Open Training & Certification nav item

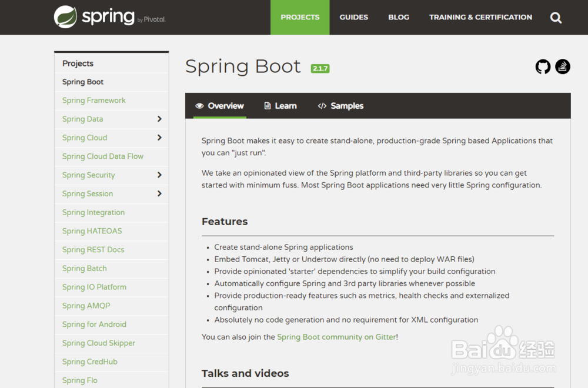click(480, 17)
